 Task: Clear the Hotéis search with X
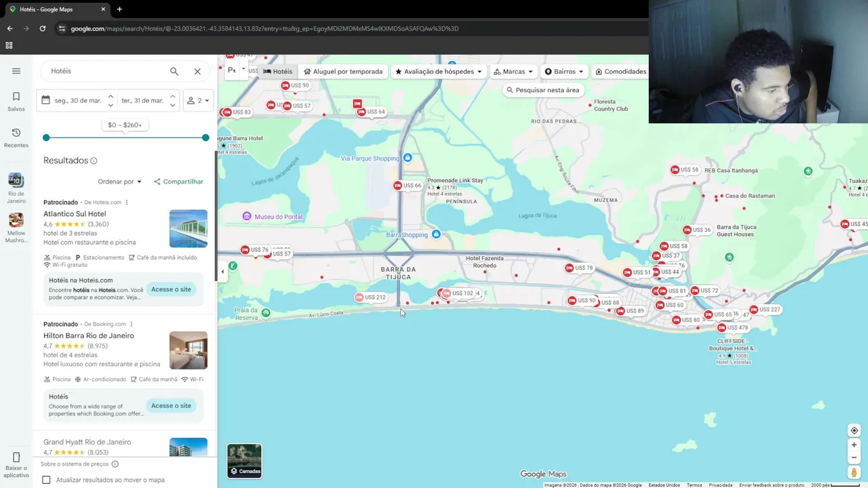coord(197,71)
